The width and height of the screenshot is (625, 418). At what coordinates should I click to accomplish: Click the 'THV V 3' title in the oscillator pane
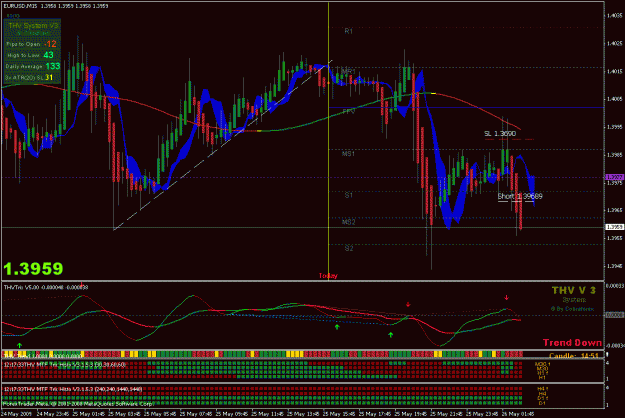(574, 290)
